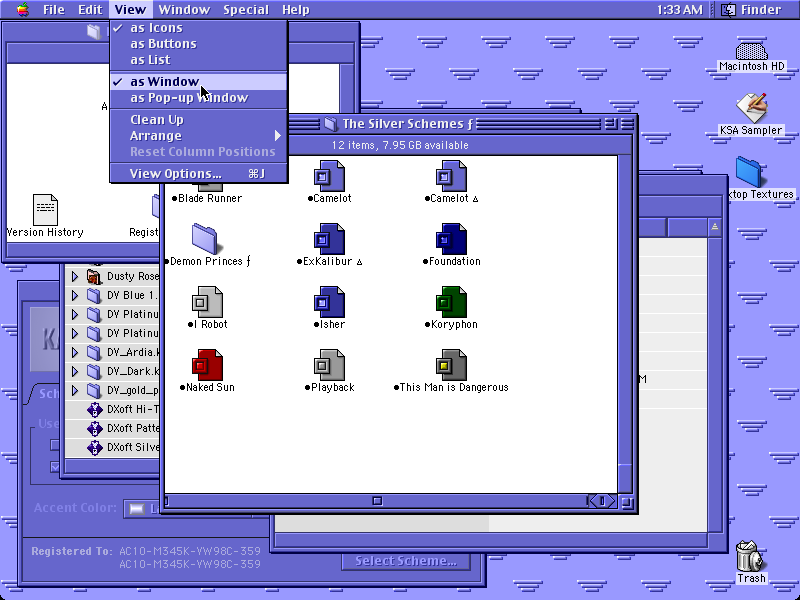Open the Special menu
Screen dimensions: 800x600
click(x=246, y=10)
